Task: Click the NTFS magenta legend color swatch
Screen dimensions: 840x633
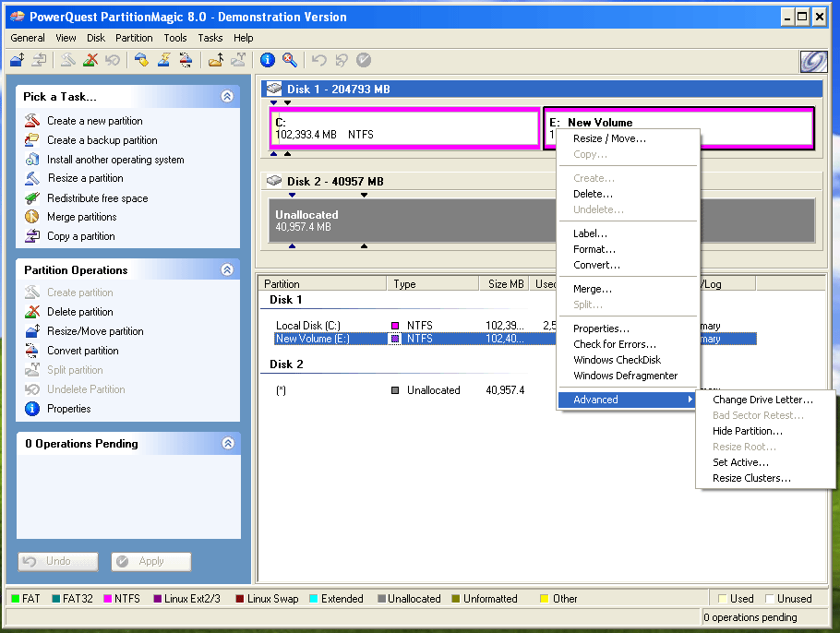Action: [x=108, y=599]
